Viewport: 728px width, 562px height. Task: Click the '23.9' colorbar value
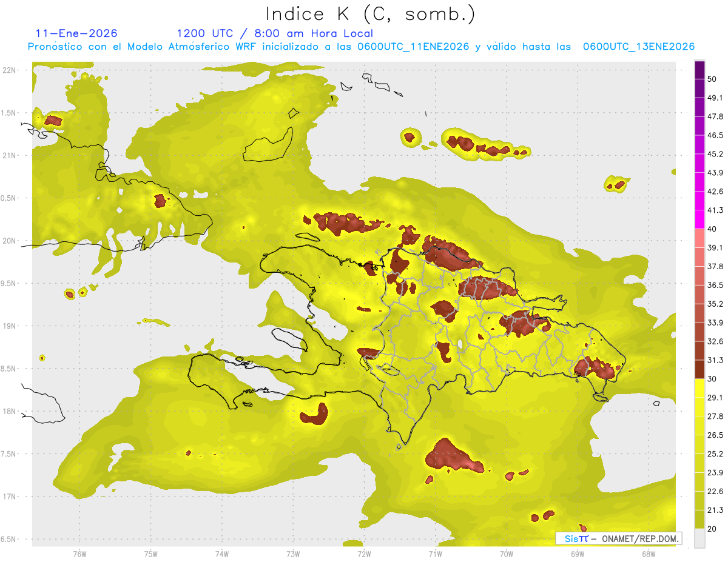click(x=715, y=472)
